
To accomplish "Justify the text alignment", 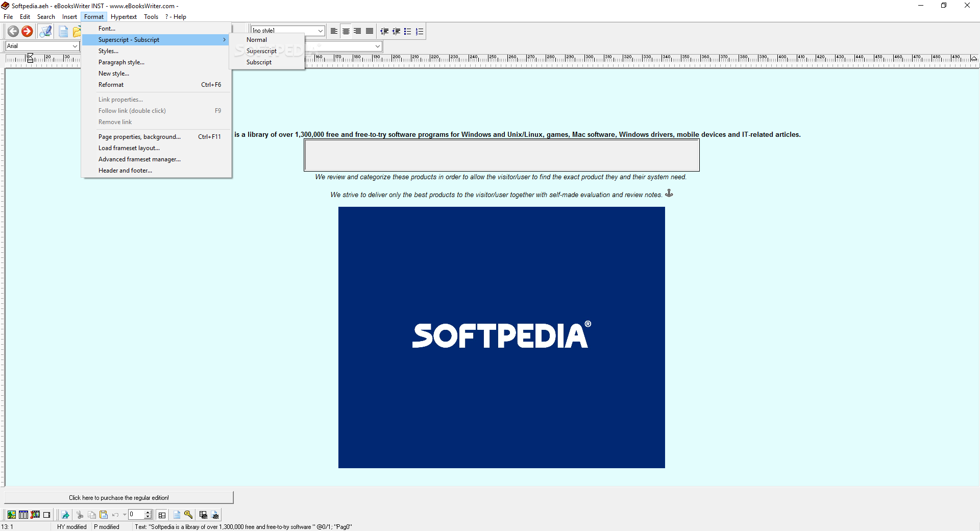I will [370, 31].
